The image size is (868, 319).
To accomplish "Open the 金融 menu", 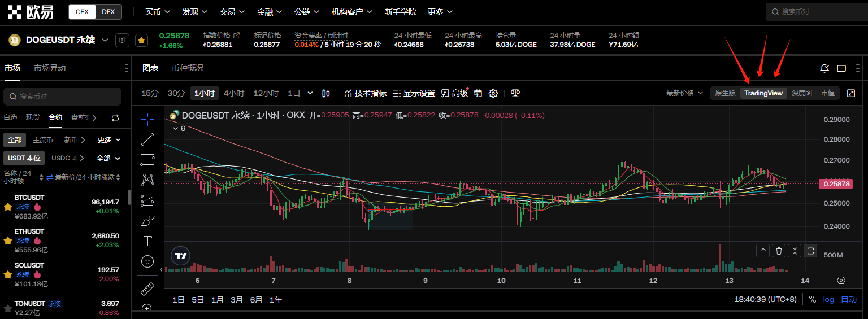I will coord(269,12).
